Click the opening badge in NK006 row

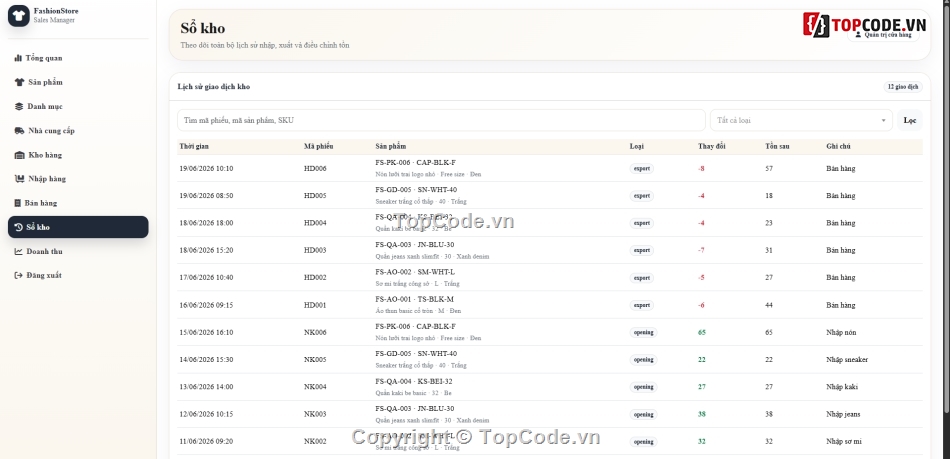click(643, 332)
